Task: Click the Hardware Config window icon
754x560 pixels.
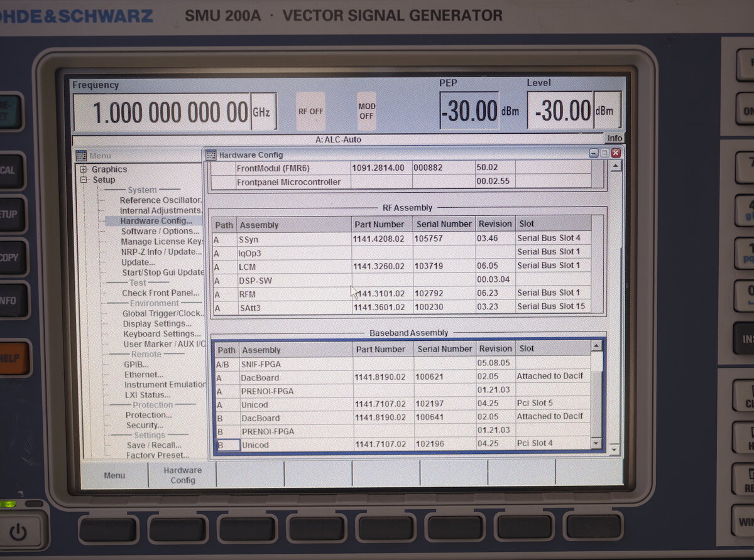Action: click(211, 154)
